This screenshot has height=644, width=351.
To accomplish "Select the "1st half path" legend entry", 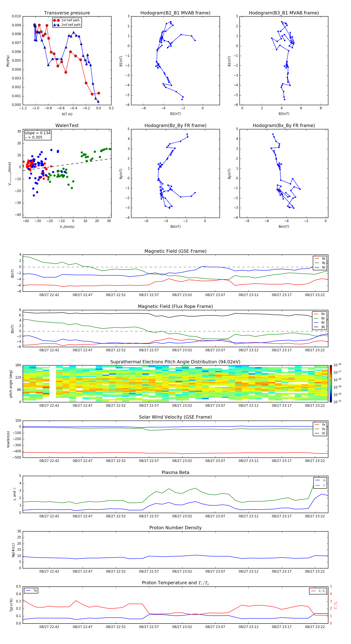I will coord(67,20).
